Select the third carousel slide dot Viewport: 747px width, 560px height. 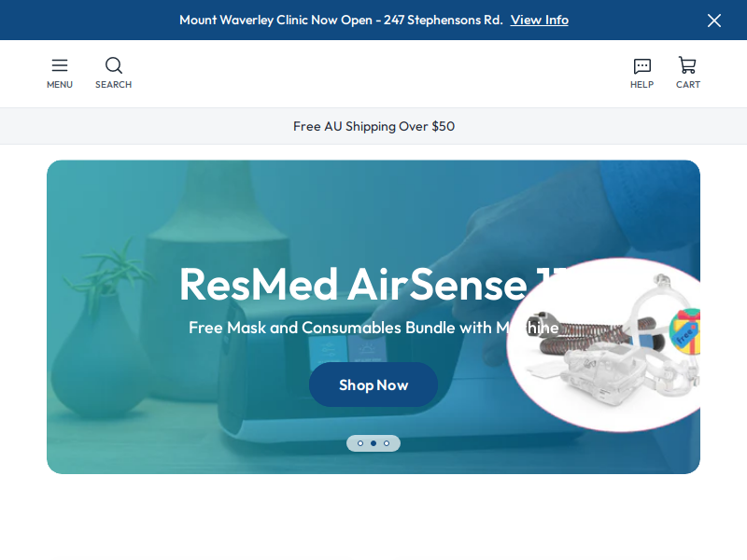click(387, 443)
